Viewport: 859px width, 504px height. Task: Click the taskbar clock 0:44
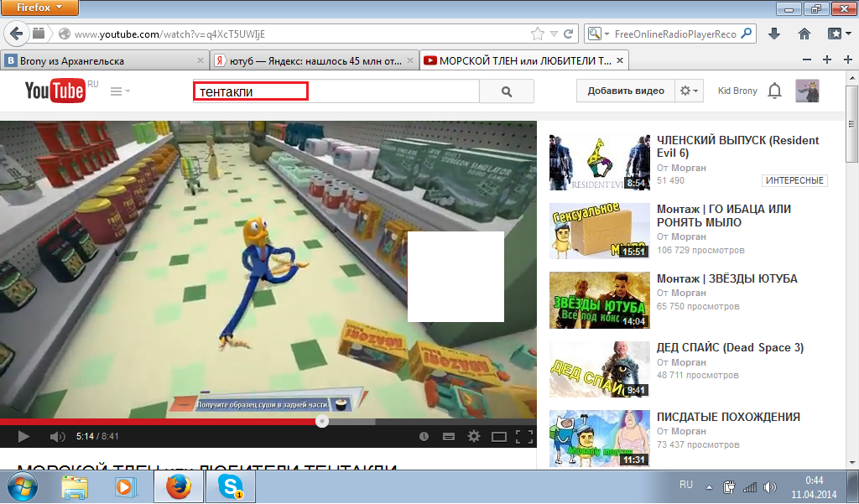click(814, 481)
